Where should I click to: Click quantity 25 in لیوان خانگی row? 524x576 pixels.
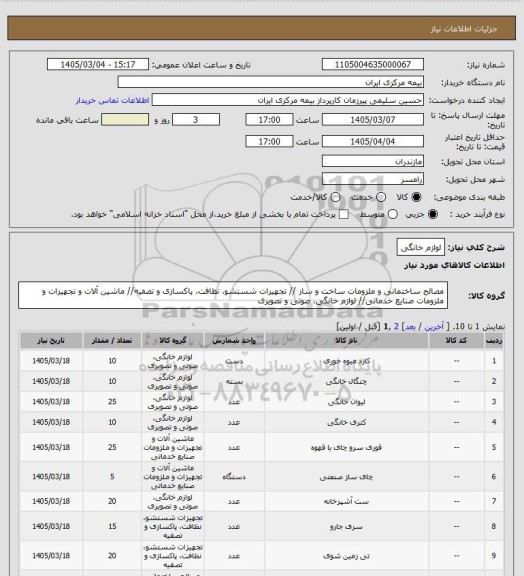pyautogui.click(x=112, y=402)
